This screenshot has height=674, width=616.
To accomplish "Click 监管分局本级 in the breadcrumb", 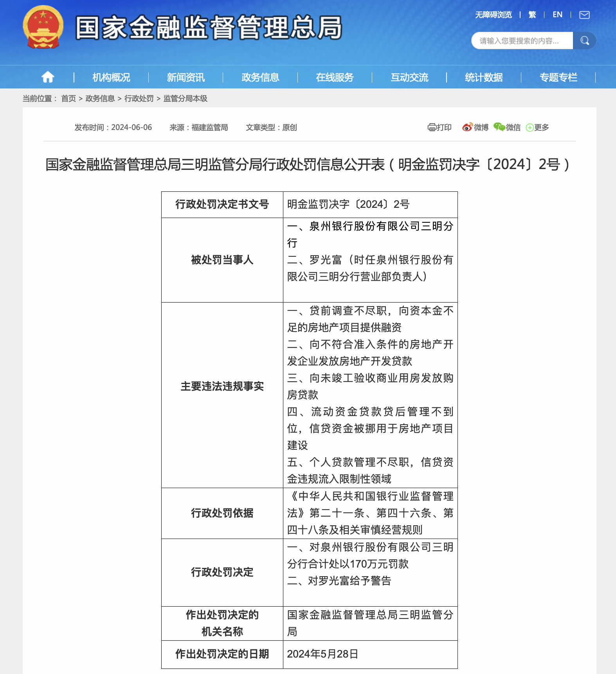I will coord(186,99).
